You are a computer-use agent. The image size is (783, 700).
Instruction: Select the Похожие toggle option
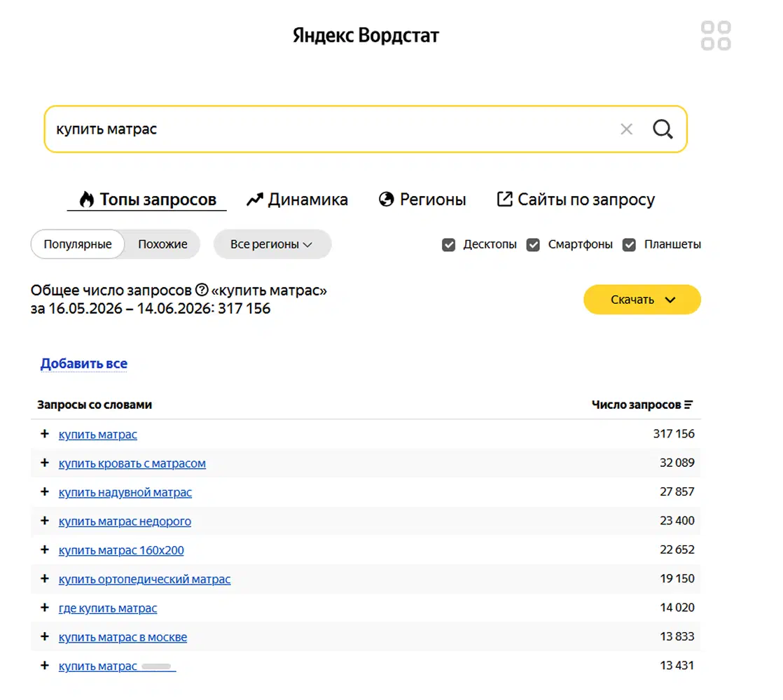(162, 244)
